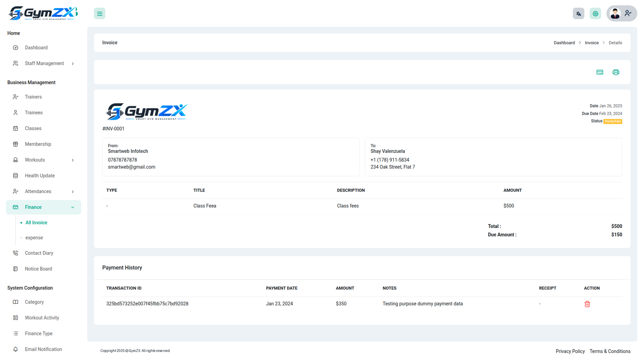This screenshot has height=362, width=644.
Task: Open the language translation icon
Action: click(x=578, y=14)
